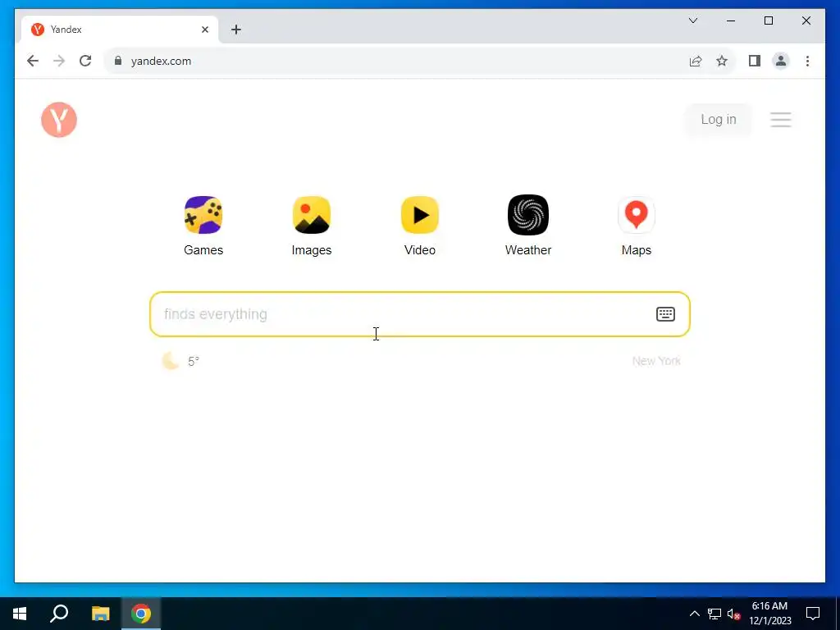Screen dimensions: 840x630
Task: Reload the page with the refresh icon
Action: click(x=85, y=61)
